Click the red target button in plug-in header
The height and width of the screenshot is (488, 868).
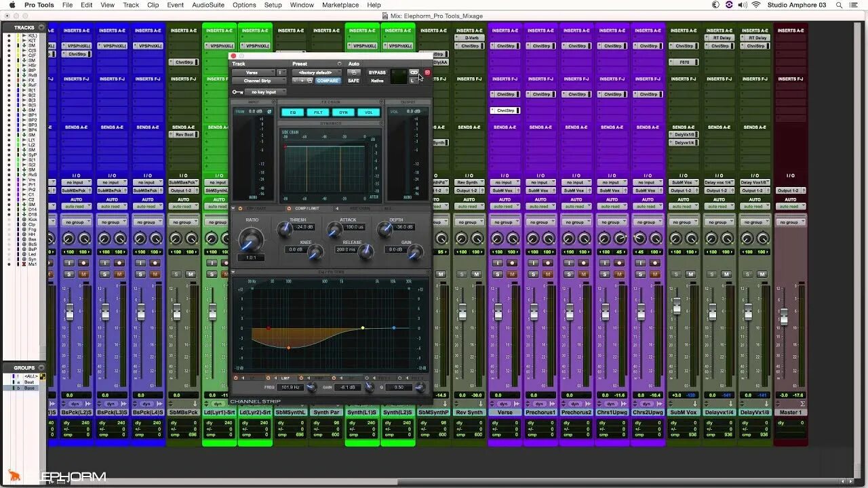[427, 73]
